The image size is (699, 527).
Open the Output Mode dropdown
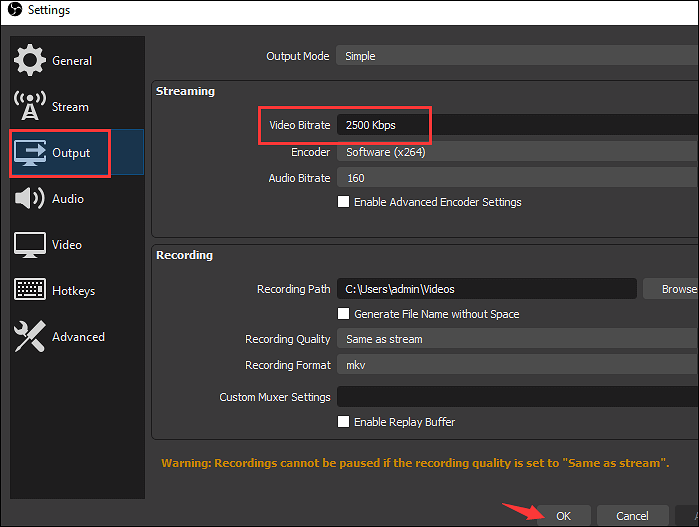click(516, 56)
